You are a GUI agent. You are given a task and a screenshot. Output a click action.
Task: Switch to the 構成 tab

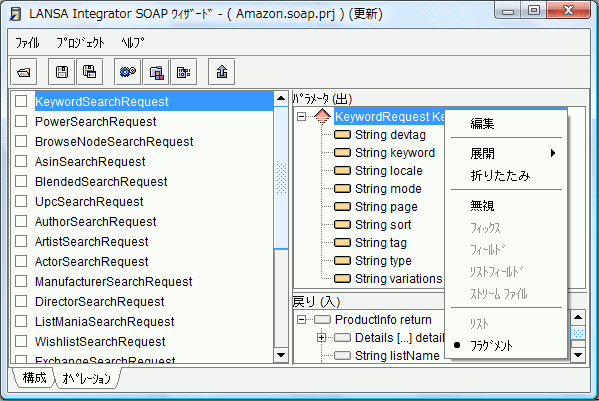pyautogui.click(x=34, y=378)
